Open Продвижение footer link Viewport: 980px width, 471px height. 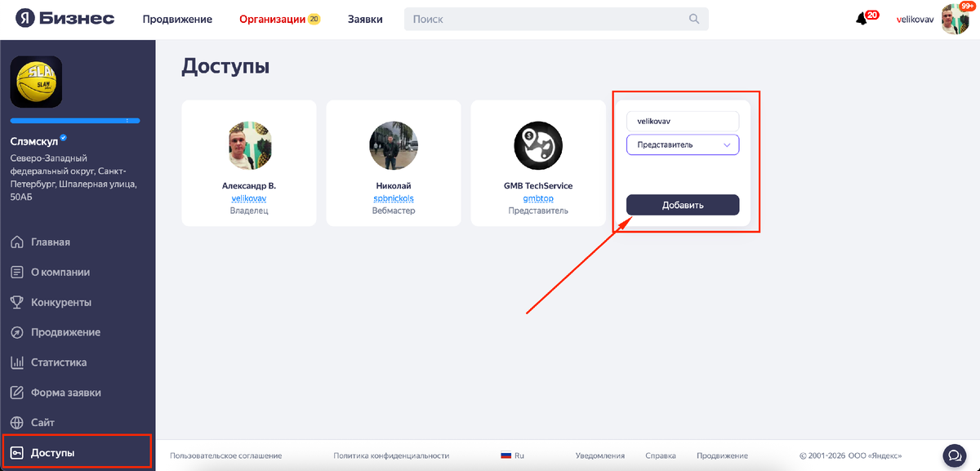click(x=722, y=456)
